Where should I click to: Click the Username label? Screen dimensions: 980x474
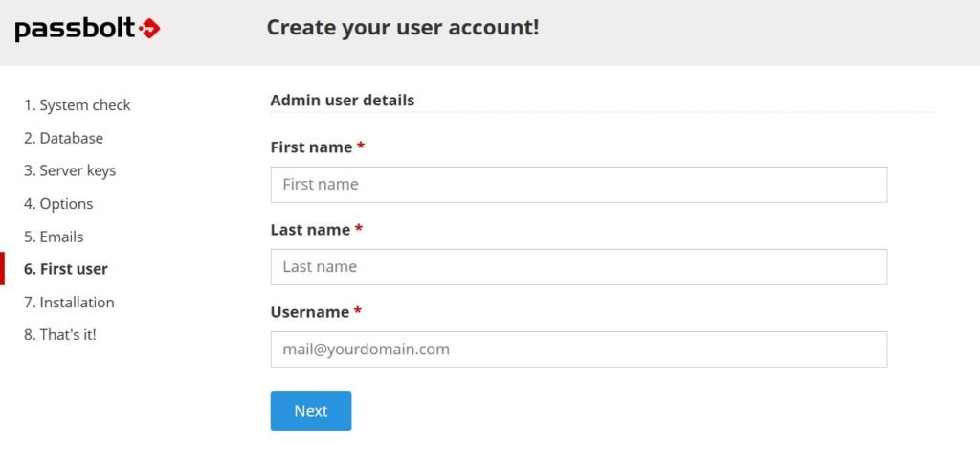pyautogui.click(x=309, y=312)
